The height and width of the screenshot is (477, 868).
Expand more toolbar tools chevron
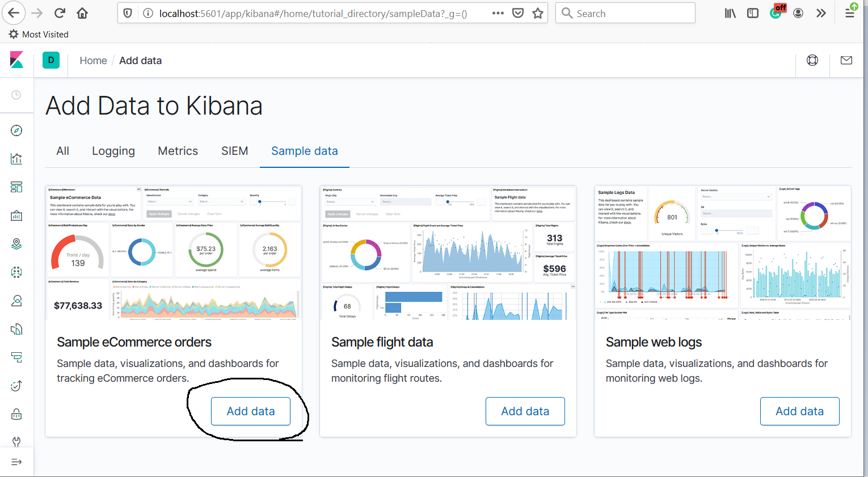pos(821,13)
